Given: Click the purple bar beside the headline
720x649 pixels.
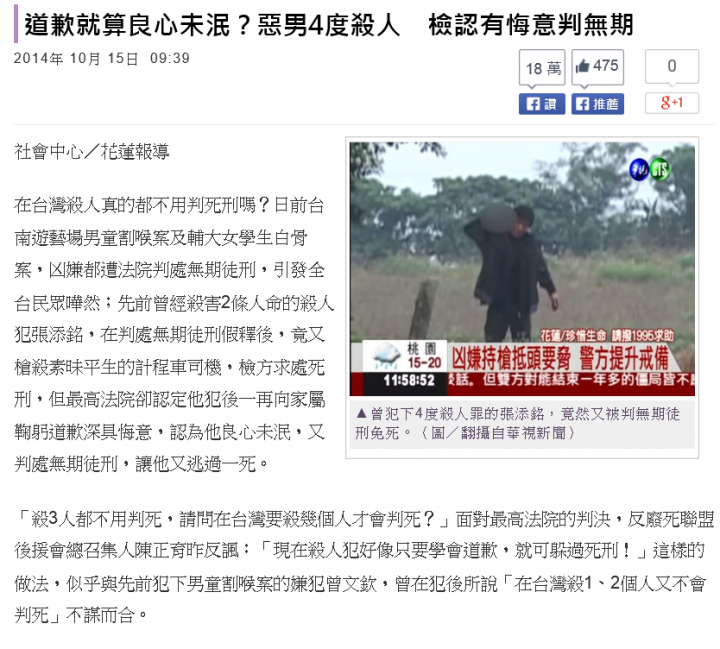Looking at the screenshot, I should pos(16,24).
